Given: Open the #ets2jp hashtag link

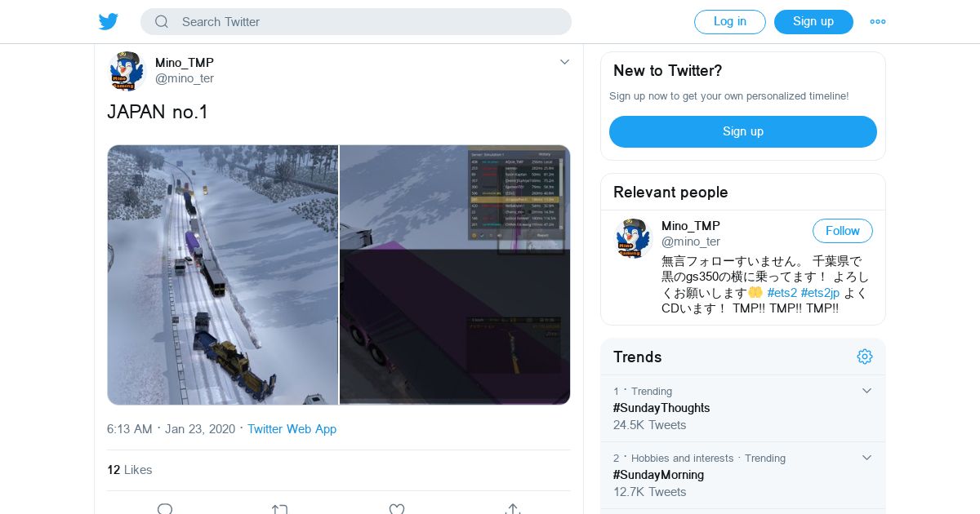Looking at the screenshot, I should click(x=820, y=293).
